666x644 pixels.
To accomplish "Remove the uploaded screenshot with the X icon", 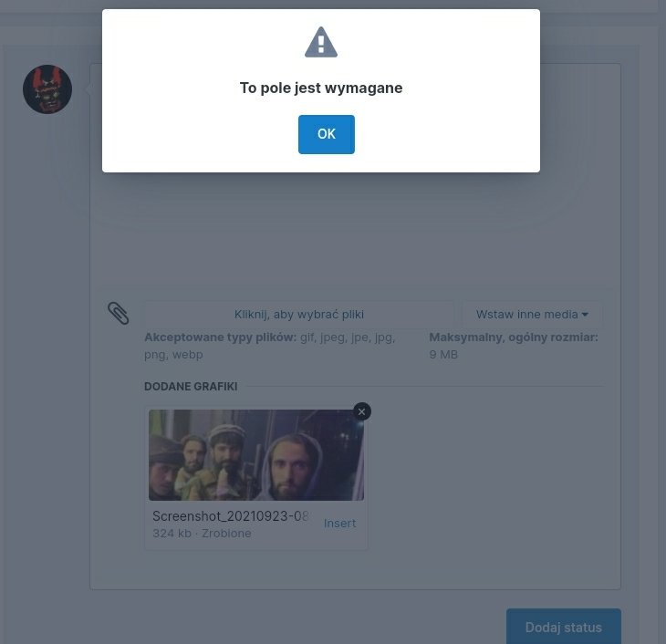I will tap(362, 411).
